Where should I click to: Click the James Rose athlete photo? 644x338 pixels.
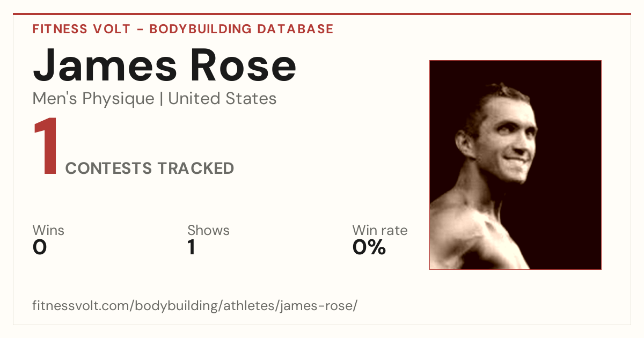pyautogui.click(x=515, y=165)
